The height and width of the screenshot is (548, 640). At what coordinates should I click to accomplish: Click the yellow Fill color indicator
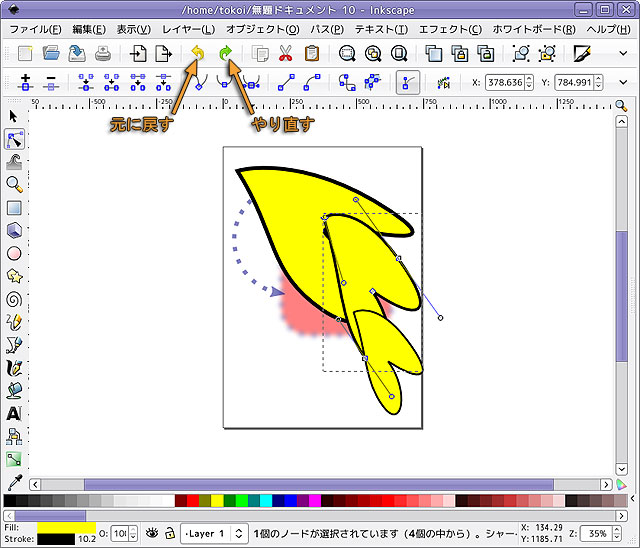[66, 526]
